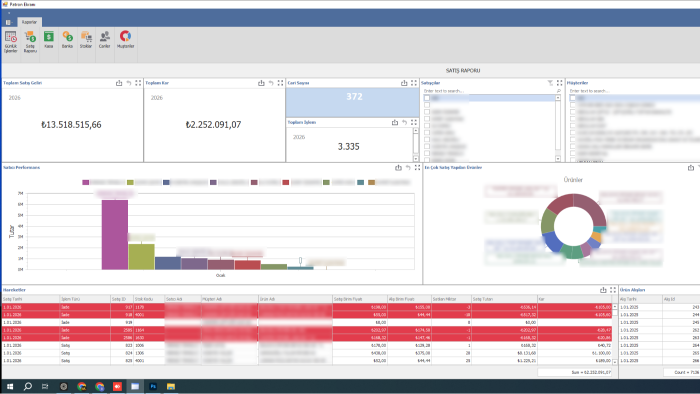Open Task View on the taskbar
Viewport: 700px width, 394px height.
point(45,386)
